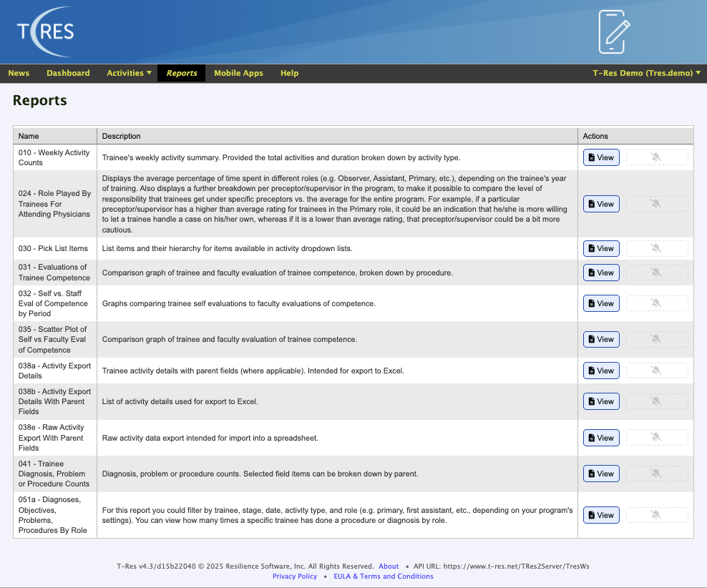The image size is (707, 588).
Task: Expand the Activities dropdown menu
Action: [x=129, y=73]
